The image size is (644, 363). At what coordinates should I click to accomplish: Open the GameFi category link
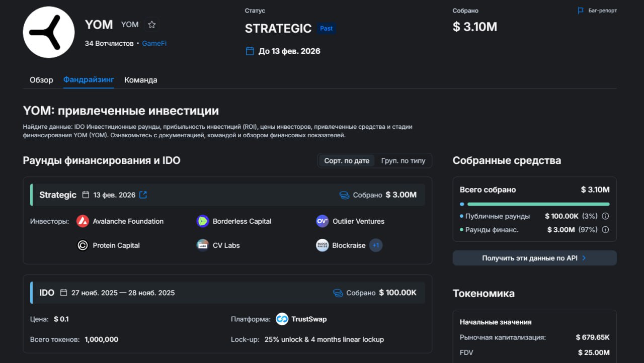[154, 43]
